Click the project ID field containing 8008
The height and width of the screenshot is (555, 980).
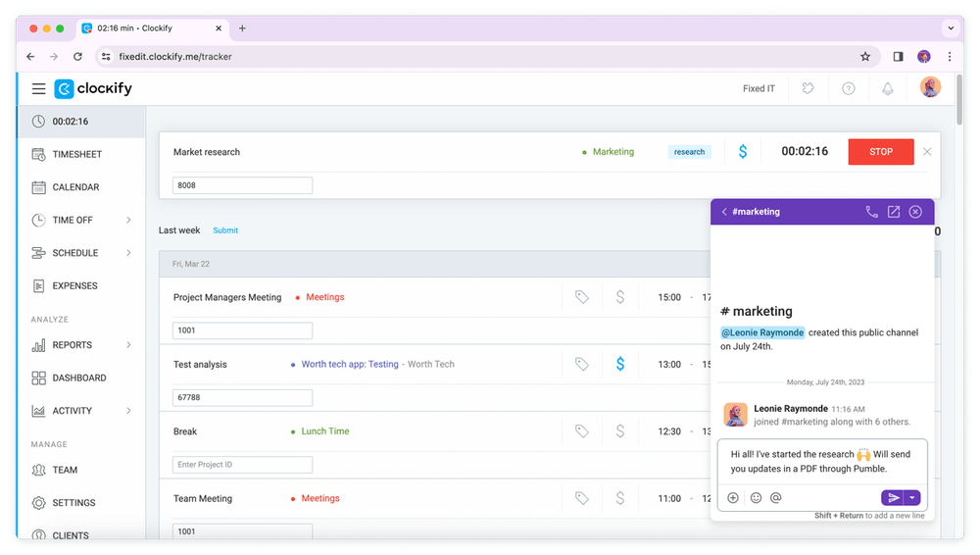242,185
